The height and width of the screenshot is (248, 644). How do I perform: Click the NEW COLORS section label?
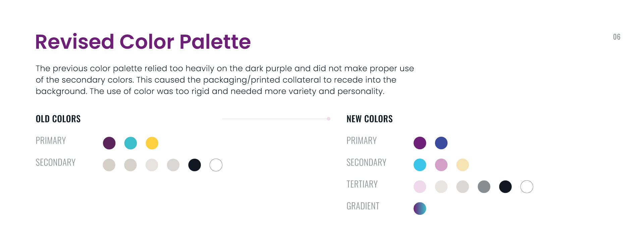[370, 119]
